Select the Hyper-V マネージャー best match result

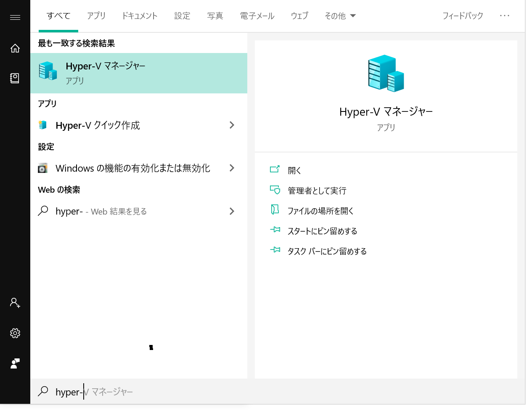[139, 73]
